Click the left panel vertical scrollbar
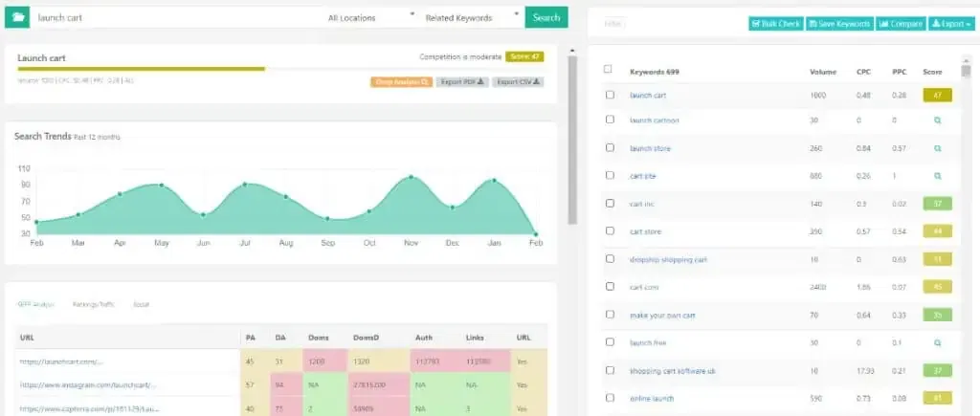Viewport: 980px width, 416px height. click(x=572, y=140)
